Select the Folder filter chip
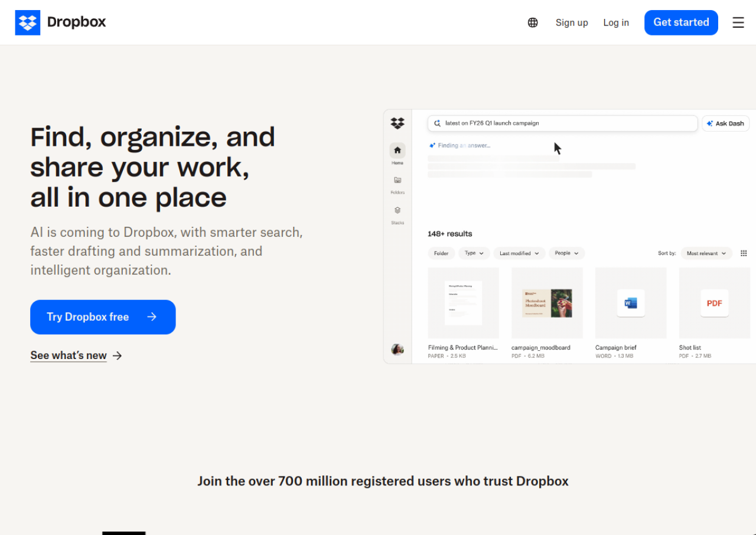This screenshot has width=756, height=535. tap(441, 253)
